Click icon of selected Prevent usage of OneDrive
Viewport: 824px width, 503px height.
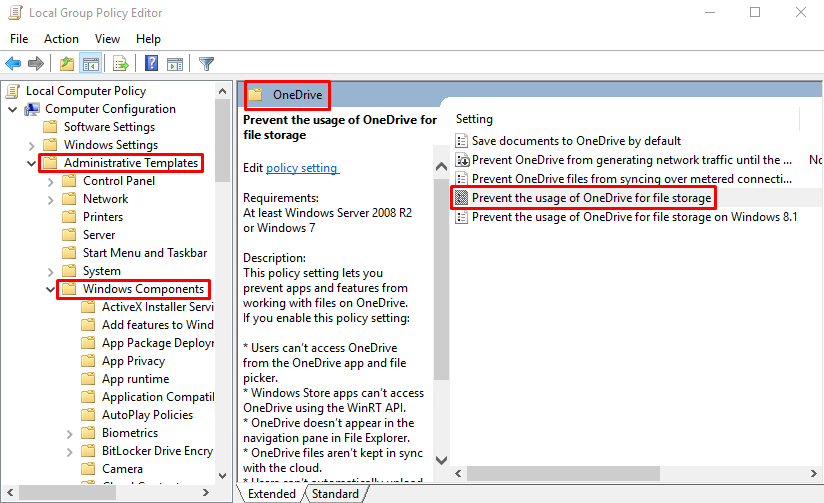pos(461,198)
